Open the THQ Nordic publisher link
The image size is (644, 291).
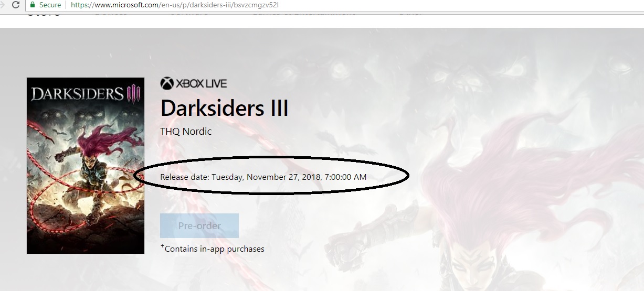pos(186,131)
